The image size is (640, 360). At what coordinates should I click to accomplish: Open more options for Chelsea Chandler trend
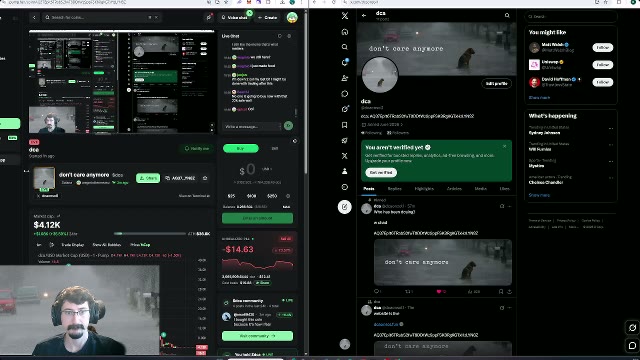pyautogui.click(x=611, y=178)
